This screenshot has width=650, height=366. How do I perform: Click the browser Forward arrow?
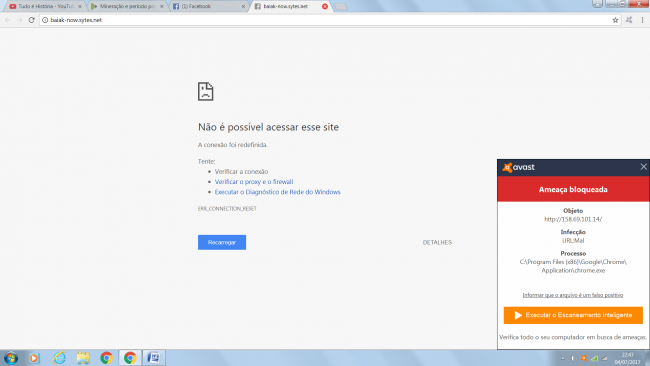[x=19, y=20]
